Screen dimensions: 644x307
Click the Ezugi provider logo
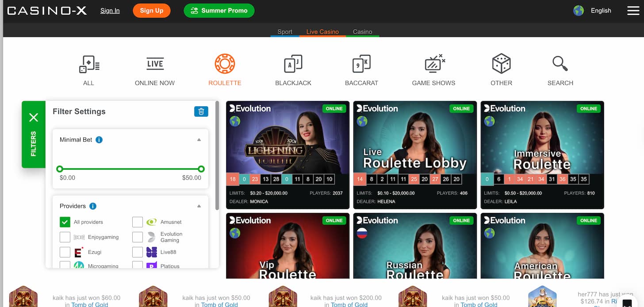coord(79,252)
